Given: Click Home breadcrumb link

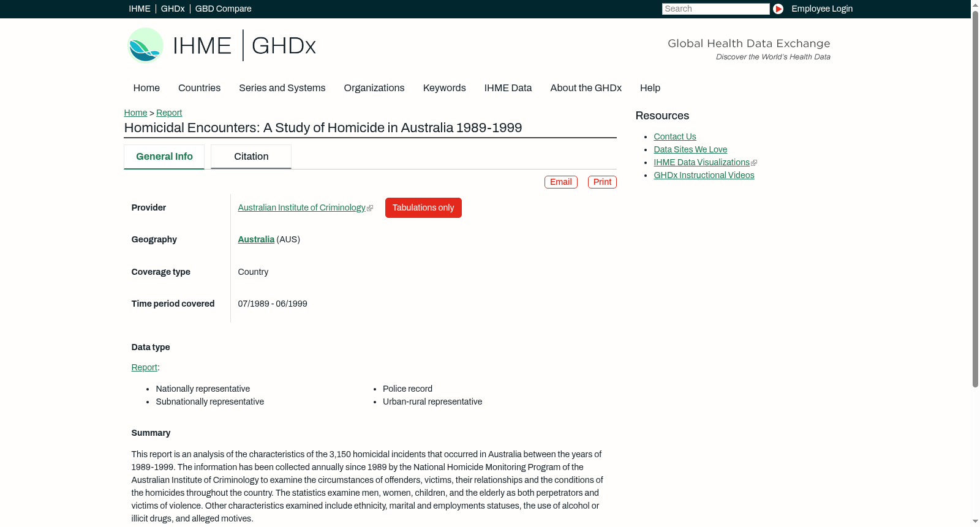Looking at the screenshot, I should pyautogui.click(x=135, y=113).
